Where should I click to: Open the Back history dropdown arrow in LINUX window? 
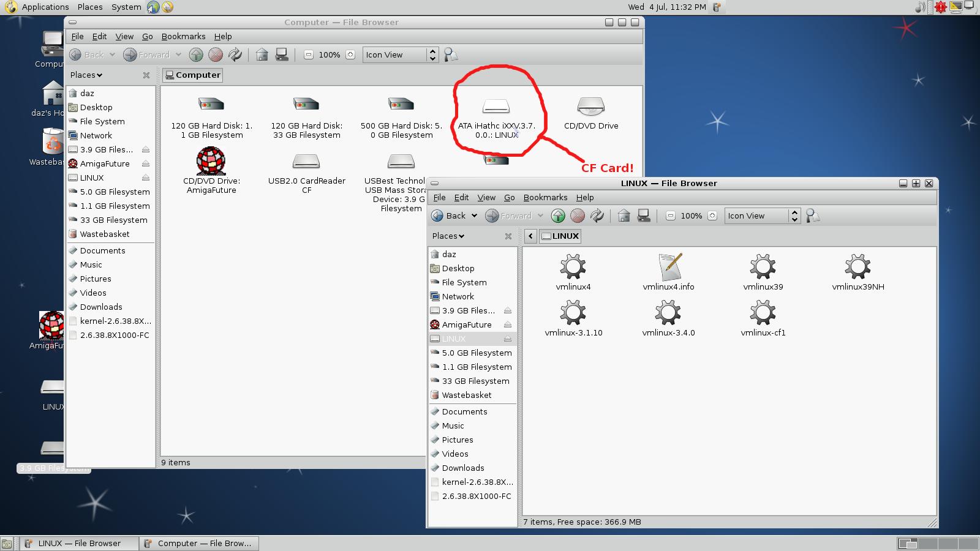click(474, 216)
